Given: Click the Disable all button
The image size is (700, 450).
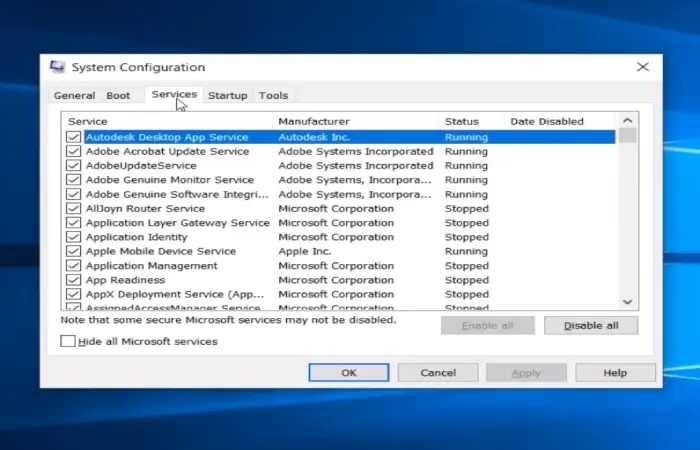Looking at the screenshot, I should (591, 325).
